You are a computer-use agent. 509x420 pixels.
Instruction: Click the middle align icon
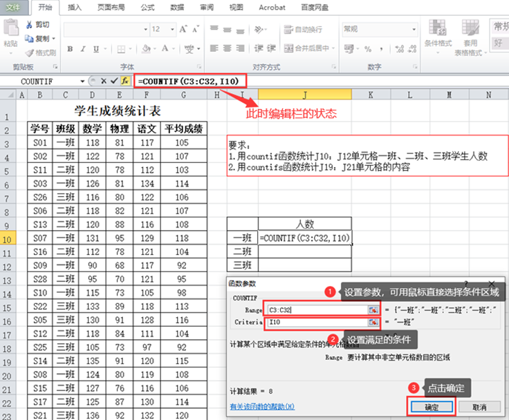coord(228,30)
